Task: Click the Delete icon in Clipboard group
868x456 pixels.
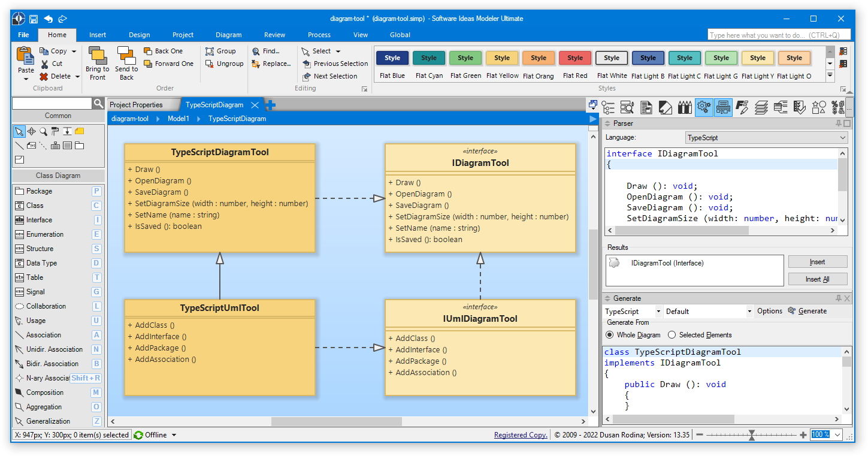Action: pyautogui.click(x=44, y=76)
